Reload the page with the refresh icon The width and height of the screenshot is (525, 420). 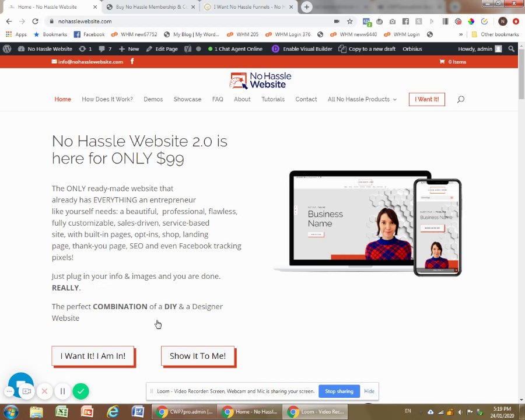(x=35, y=21)
